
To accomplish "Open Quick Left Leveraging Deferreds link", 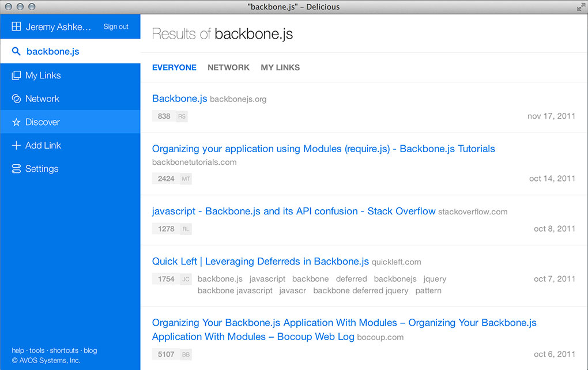I will coord(260,261).
